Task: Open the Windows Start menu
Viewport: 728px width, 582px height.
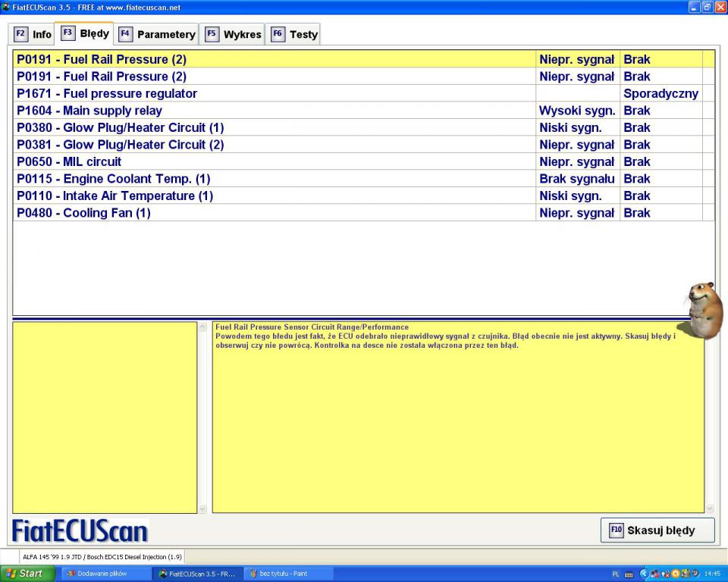Action: click(27, 574)
